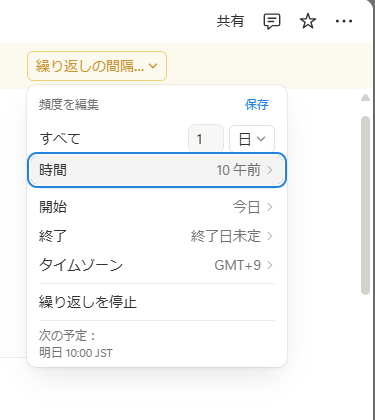Viewport: 375px width, 420px height.
Task: Click chevron next to 10 午前
Action: coord(270,170)
